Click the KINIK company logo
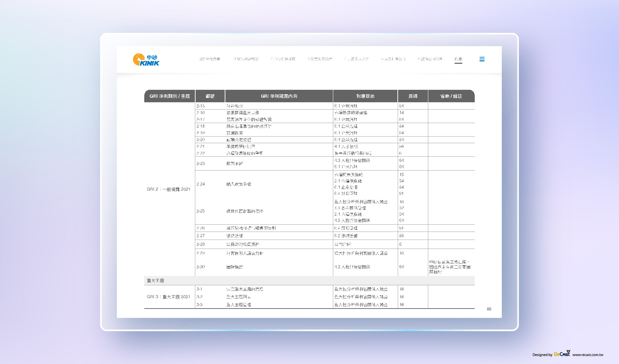619x364 pixels. pos(146,60)
